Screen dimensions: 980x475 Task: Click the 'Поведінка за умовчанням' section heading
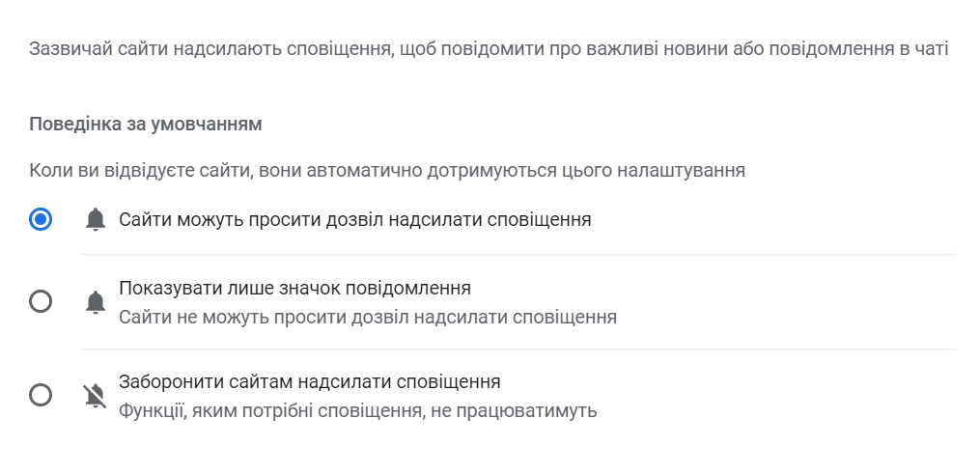(x=146, y=125)
